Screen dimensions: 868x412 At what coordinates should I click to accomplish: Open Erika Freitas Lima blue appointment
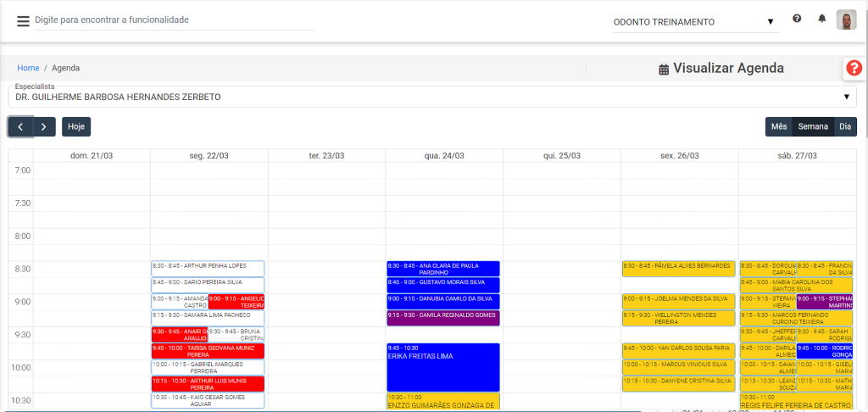(443, 366)
